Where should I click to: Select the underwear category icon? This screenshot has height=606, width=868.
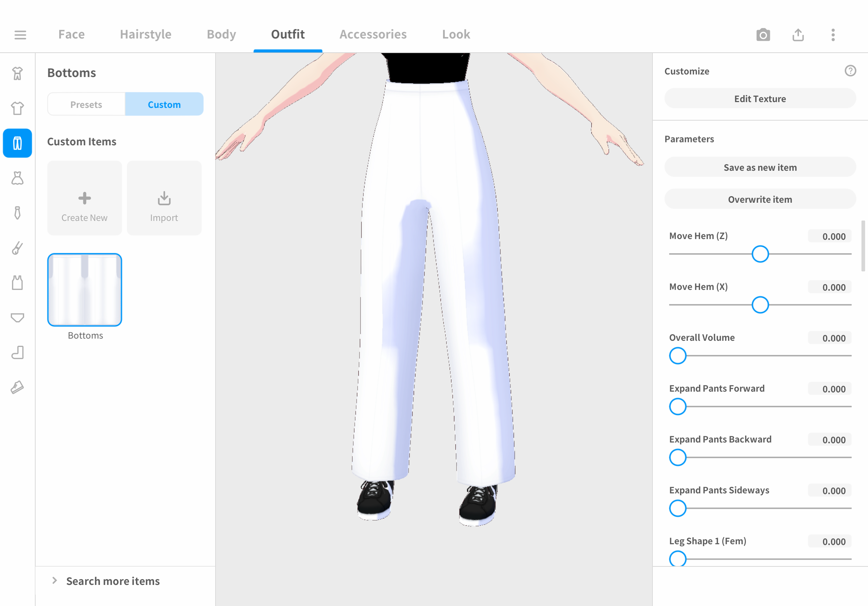click(x=17, y=318)
